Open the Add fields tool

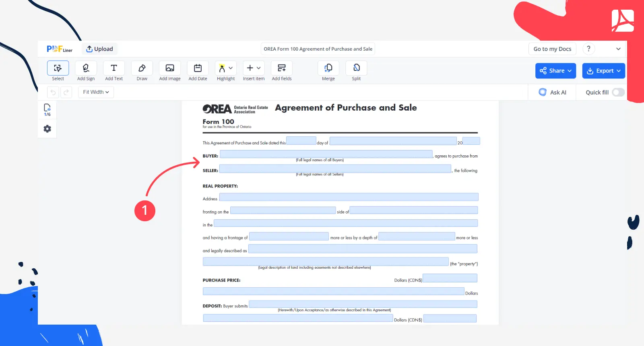coord(282,68)
